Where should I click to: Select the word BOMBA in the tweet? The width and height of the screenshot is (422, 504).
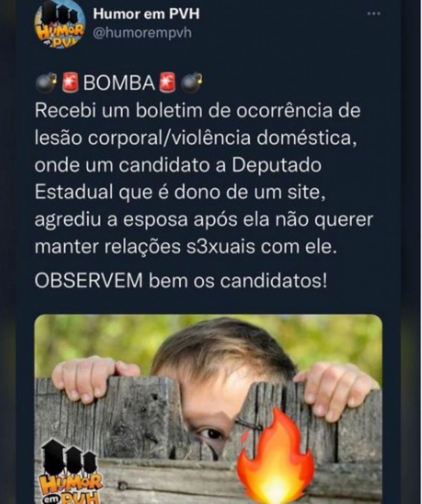coord(119,84)
